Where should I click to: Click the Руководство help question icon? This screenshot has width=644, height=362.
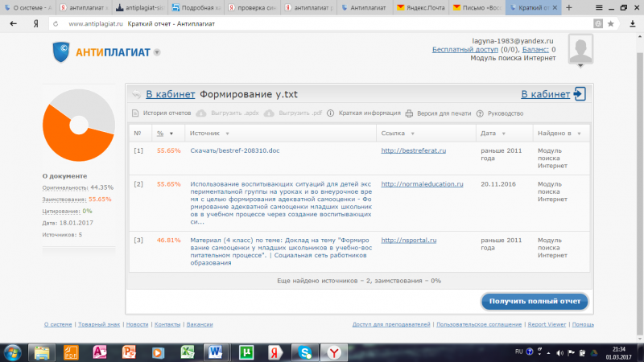[480, 113]
